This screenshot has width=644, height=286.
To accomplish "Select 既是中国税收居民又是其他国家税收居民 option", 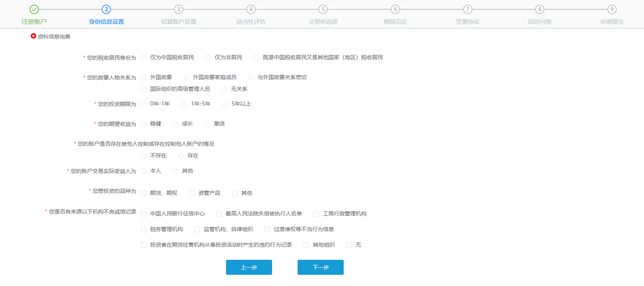I will (256, 58).
